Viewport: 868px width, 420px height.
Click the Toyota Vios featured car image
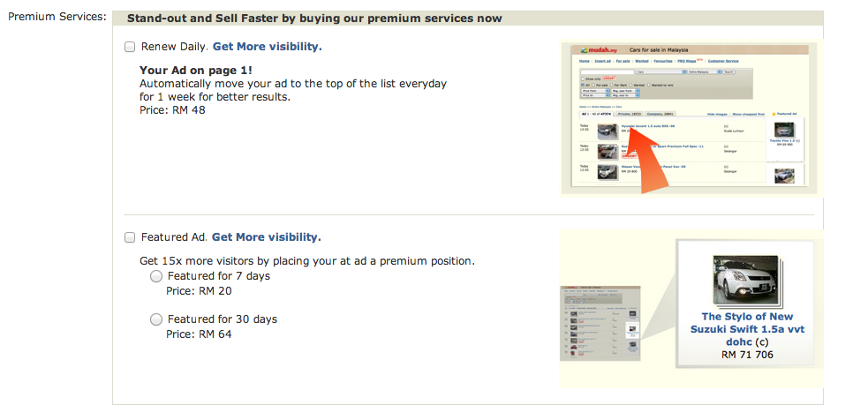click(x=784, y=130)
